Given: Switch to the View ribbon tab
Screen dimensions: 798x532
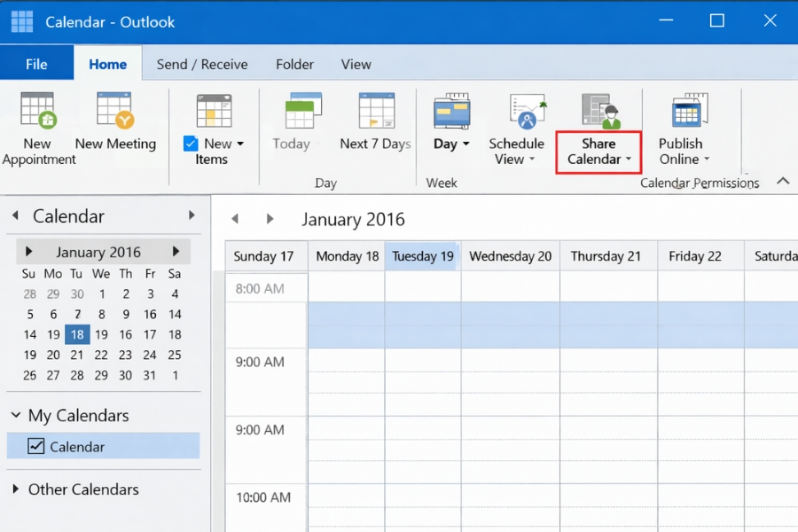Looking at the screenshot, I should tap(356, 64).
